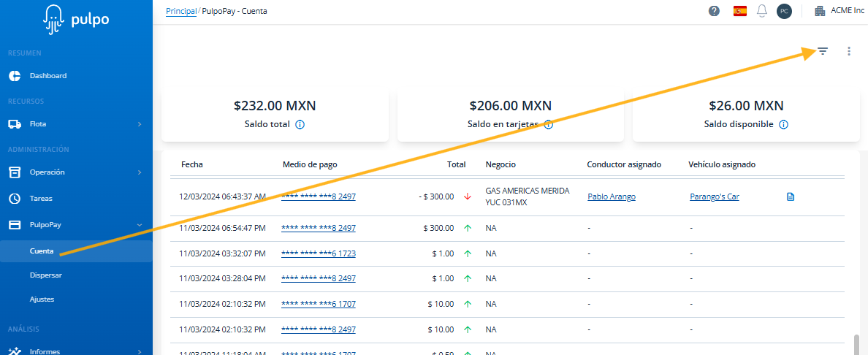
Task: Click the info icon beside Saldo total
Action: coord(300,124)
